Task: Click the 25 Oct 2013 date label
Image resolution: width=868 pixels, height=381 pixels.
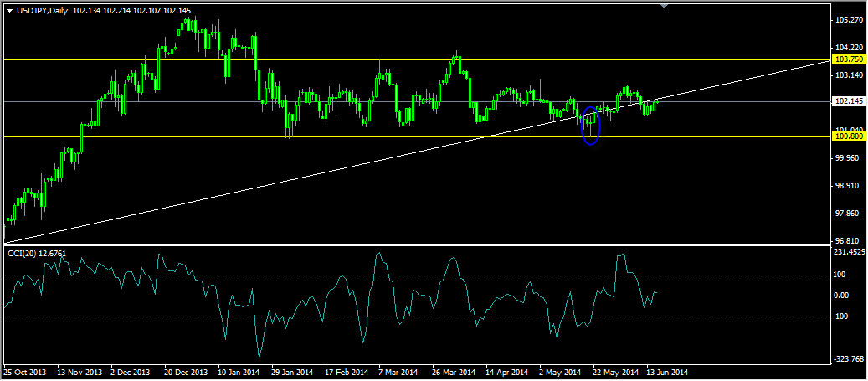Action: (x=25, y=372)
